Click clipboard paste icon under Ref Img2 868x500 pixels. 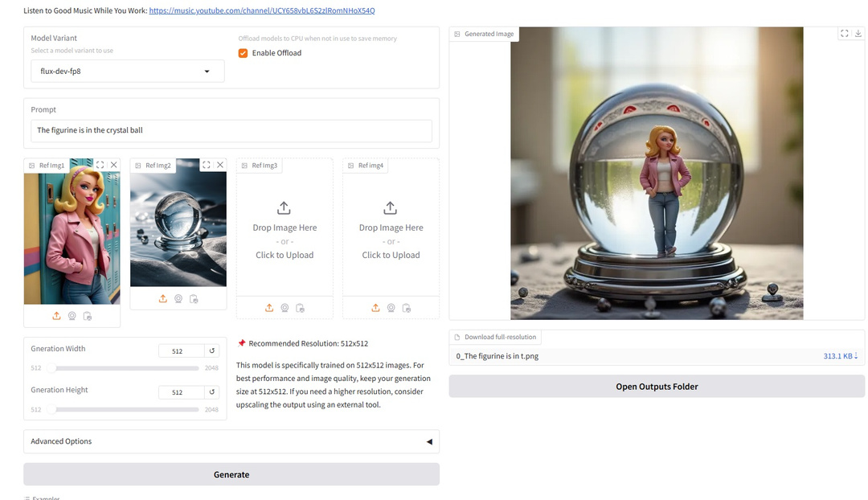click(194, 298)
